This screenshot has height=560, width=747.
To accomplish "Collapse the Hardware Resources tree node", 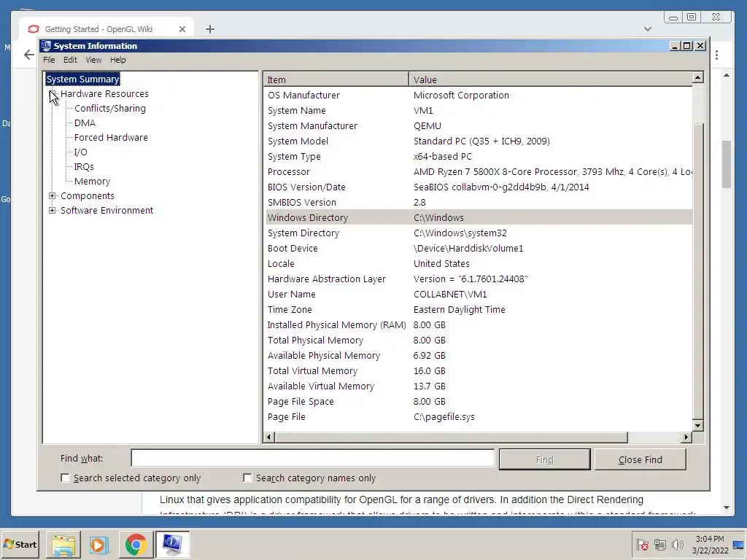I will point(53,94).
